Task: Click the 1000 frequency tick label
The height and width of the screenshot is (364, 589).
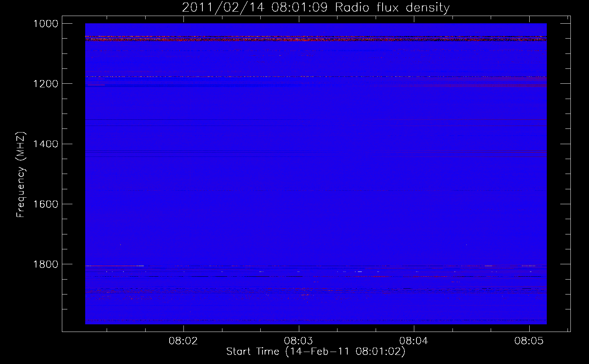Action: [46, 24]
